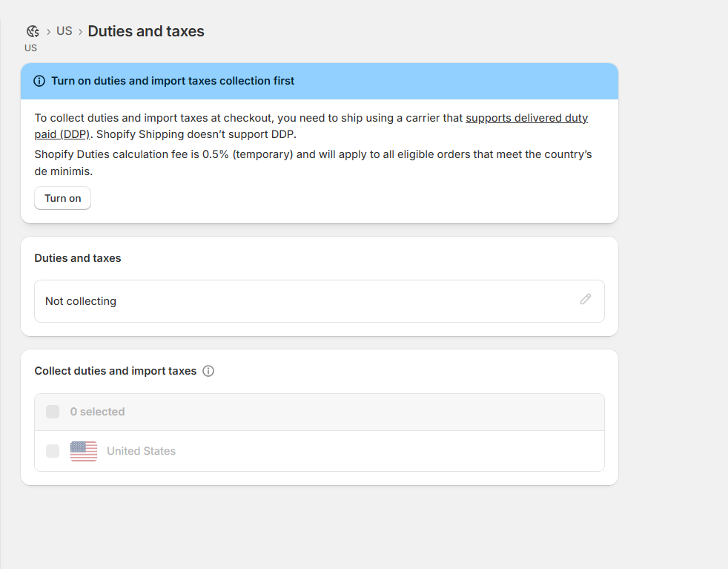Click the Duties and taxes page title
This screenshot has height=569, width=728.
tap(146, 31)
